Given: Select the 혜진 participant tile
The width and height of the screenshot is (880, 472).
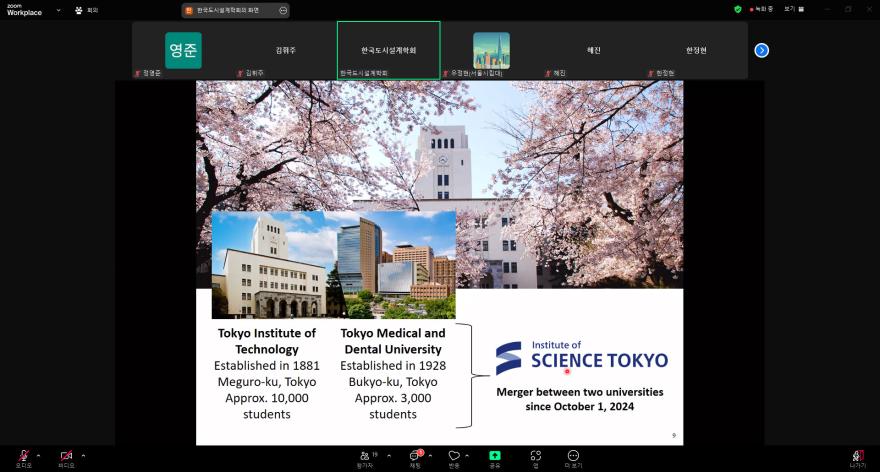Looking at the screenshot, I should click(x=594, y=51).
